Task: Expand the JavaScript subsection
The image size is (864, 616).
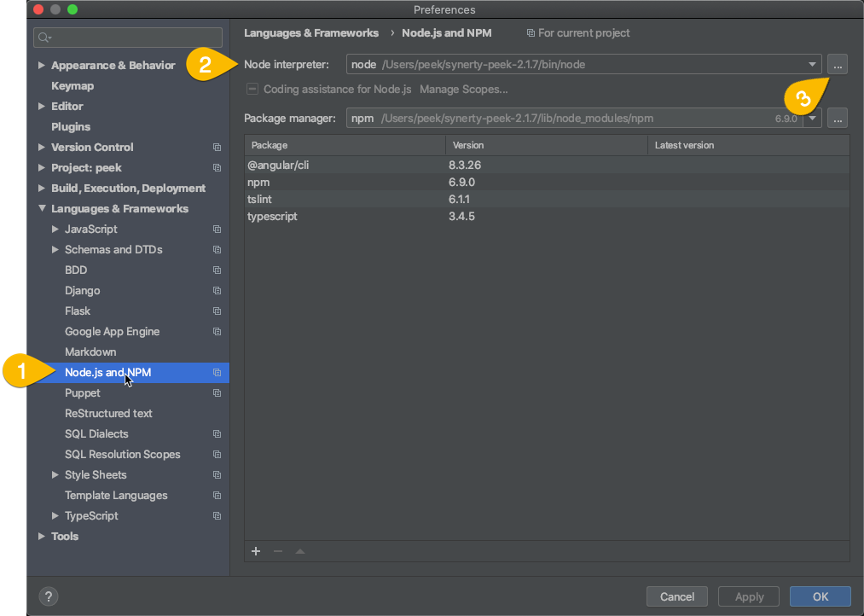Action: [x=55, y=229]
